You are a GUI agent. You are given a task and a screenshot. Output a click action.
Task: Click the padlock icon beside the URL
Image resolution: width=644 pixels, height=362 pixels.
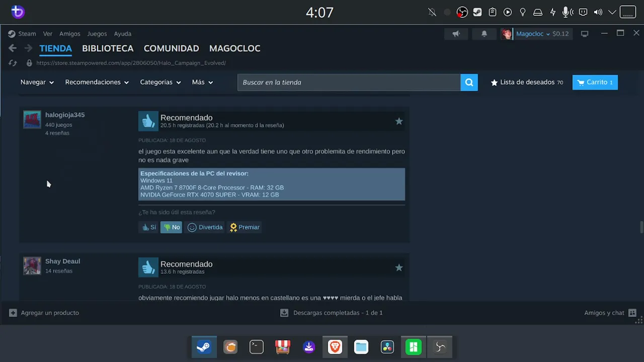[29, 63]
